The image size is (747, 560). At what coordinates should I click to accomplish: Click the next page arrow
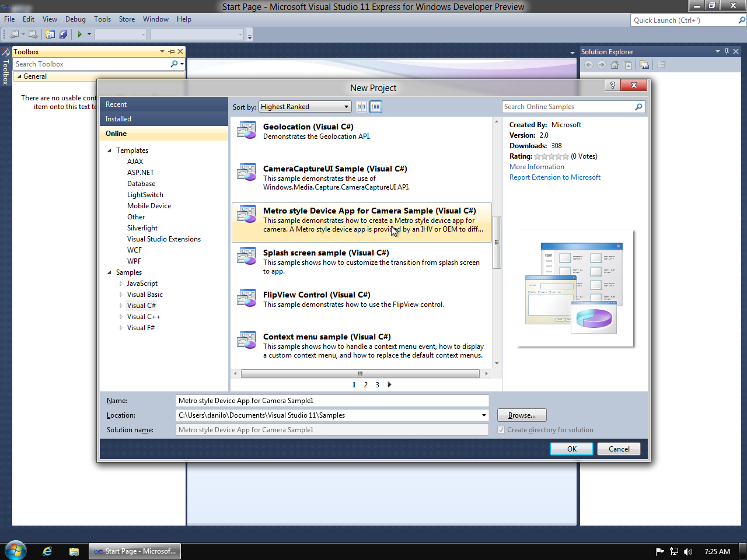click(390, 385)
